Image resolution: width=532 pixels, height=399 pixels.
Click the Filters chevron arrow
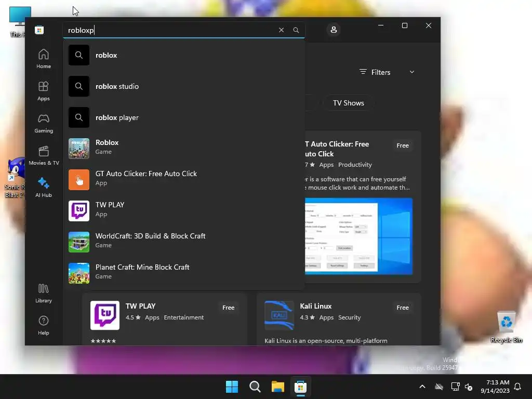coord(412,72)
